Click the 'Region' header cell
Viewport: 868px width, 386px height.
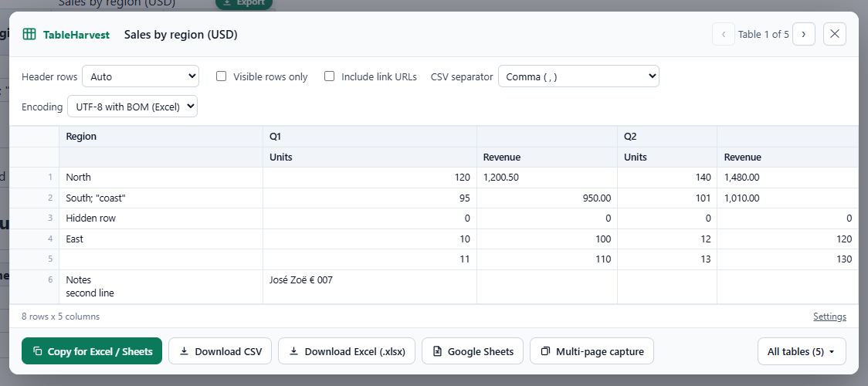(x=161, y=137)
